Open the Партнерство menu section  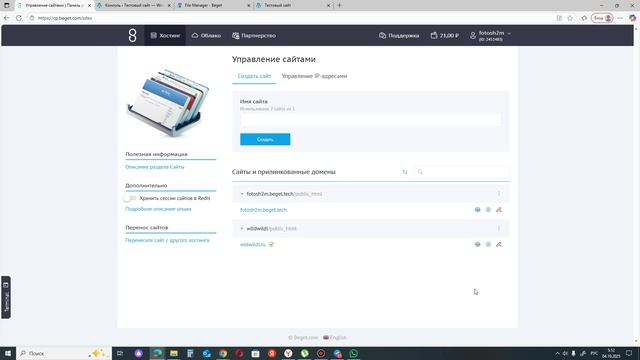pos(254,36)
